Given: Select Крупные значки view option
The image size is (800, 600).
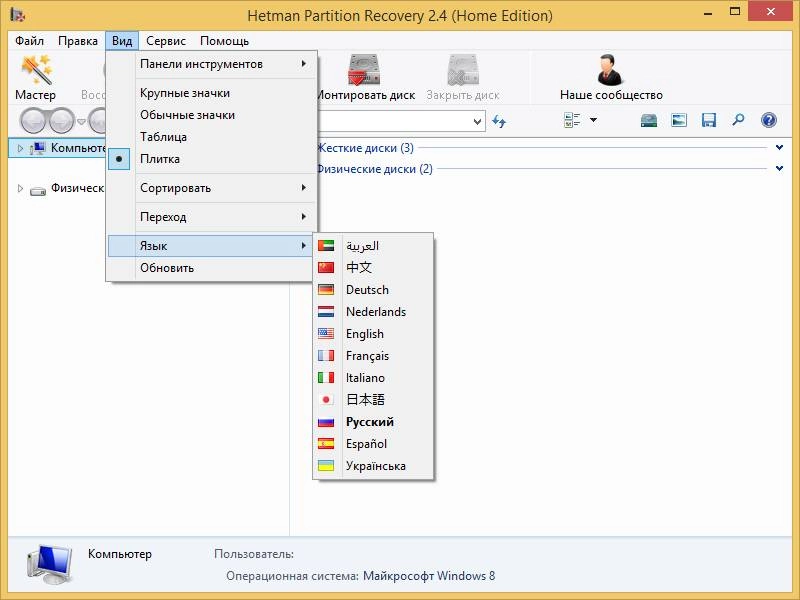Looking at the screenshot, I should [211, 93].
